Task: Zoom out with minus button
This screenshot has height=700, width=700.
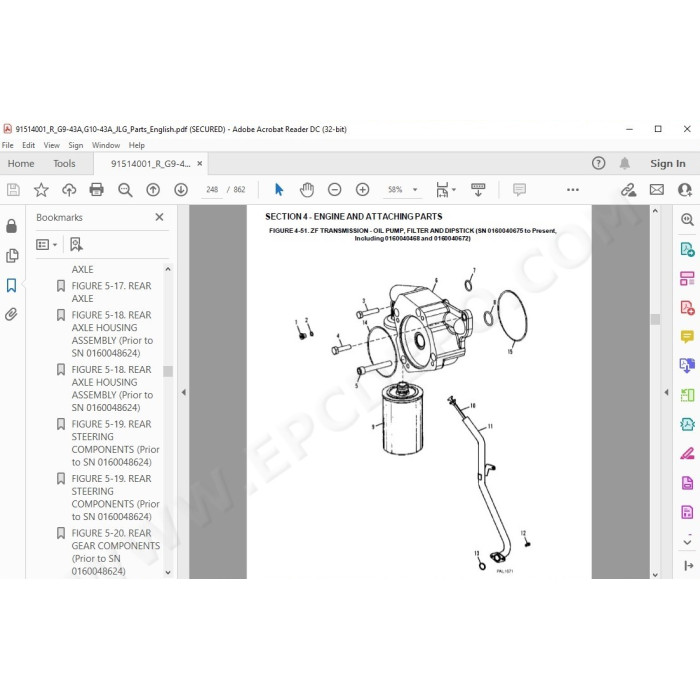Action: tap(334, 190)
